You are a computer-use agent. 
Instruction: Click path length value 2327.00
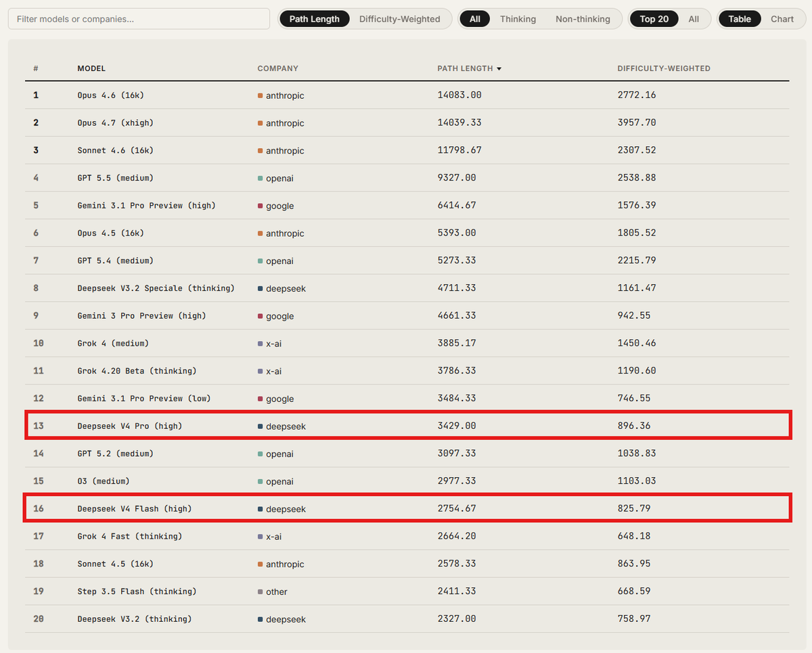457,619
